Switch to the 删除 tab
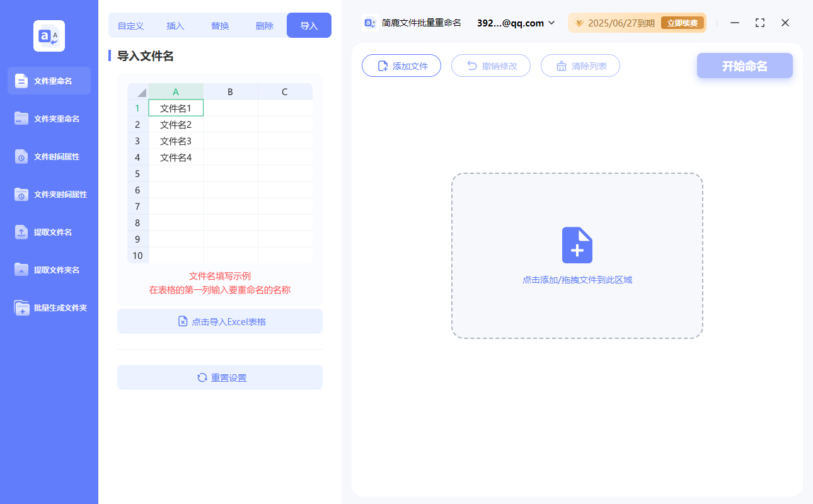813x504 pixels. (264, 25)
